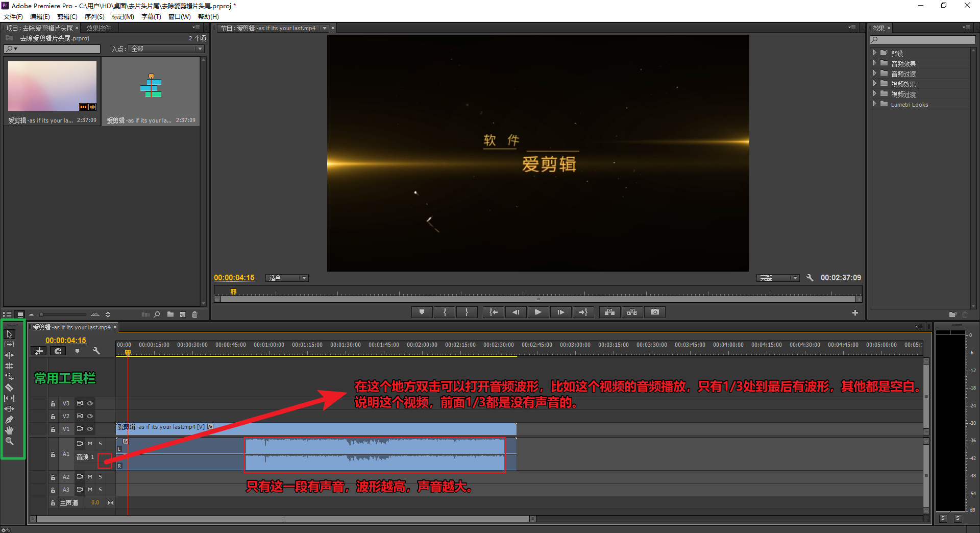Switch to the 效果控件 tab
Image resolution: width=980 pixels, height=533 pixels.
99,28
